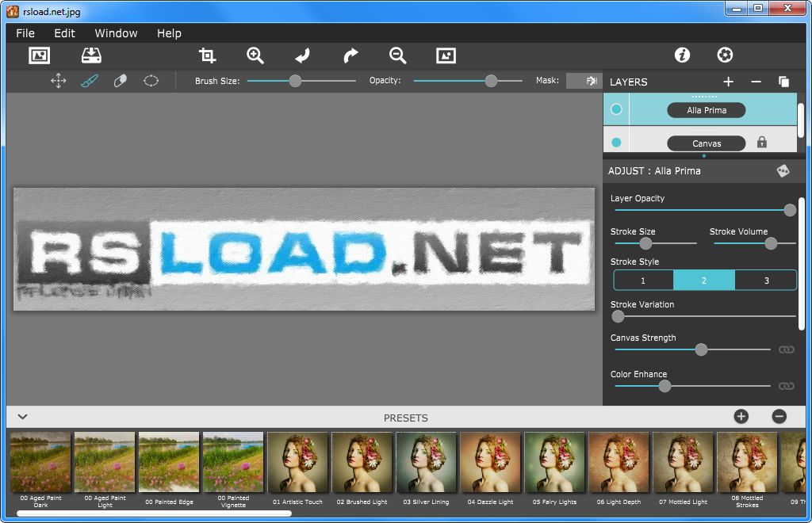Viewport: 812px width, 523px height.
Task: Collapse the Presets panel chevron
Action: point(22,417)
